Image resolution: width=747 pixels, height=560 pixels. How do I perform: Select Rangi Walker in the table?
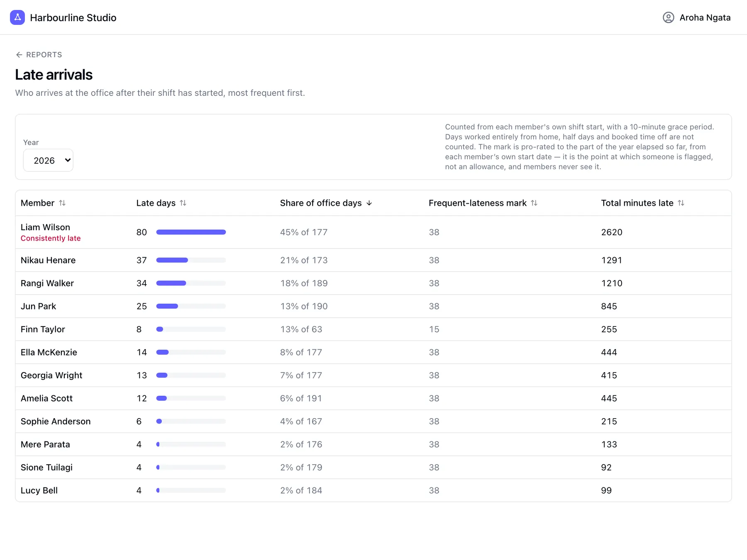point(47,283)
